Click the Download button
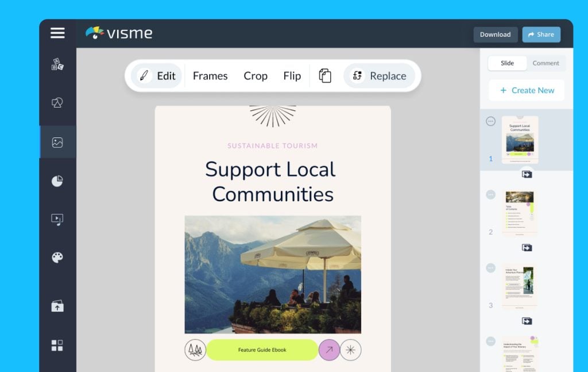The height and width of the screenshot is (372, 588). coord(495,34)
